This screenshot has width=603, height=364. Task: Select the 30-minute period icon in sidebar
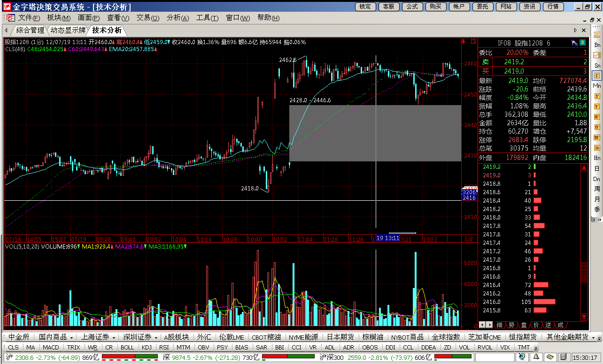(597, 137)
